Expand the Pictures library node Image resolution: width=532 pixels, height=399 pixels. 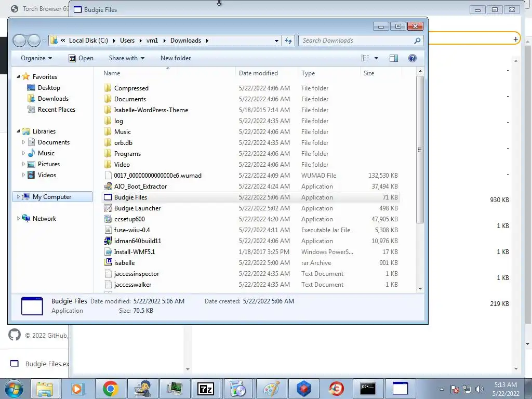(x=23, y=164)
